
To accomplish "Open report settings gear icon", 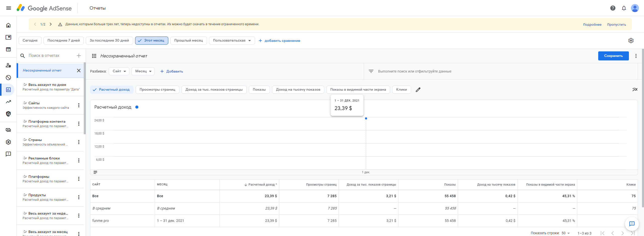I will 631,41.
